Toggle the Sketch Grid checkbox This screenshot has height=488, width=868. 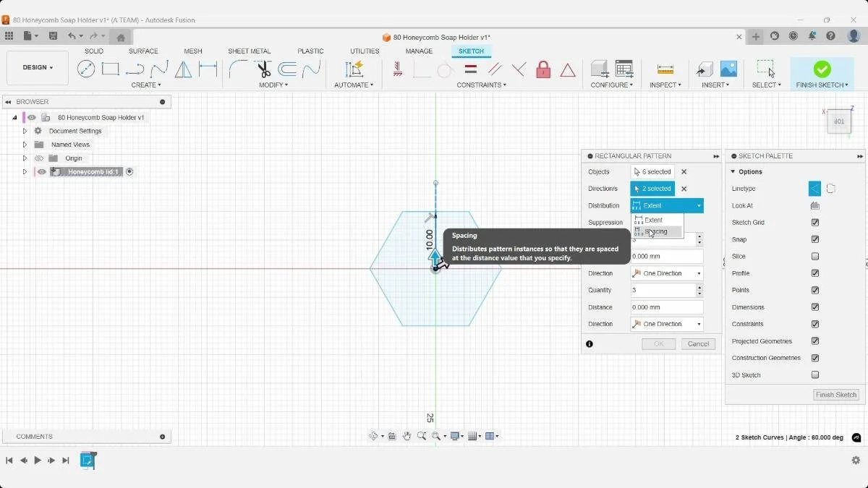[x=815, y=223]
